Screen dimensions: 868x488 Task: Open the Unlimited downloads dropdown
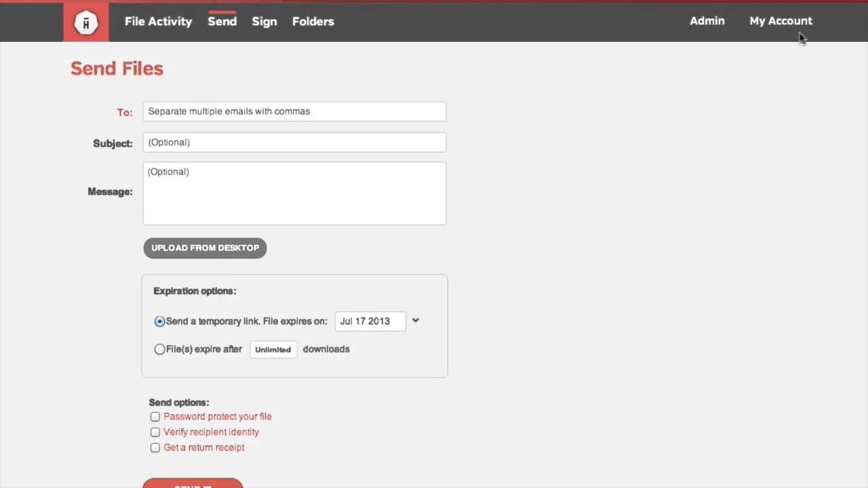coord(273,350)
